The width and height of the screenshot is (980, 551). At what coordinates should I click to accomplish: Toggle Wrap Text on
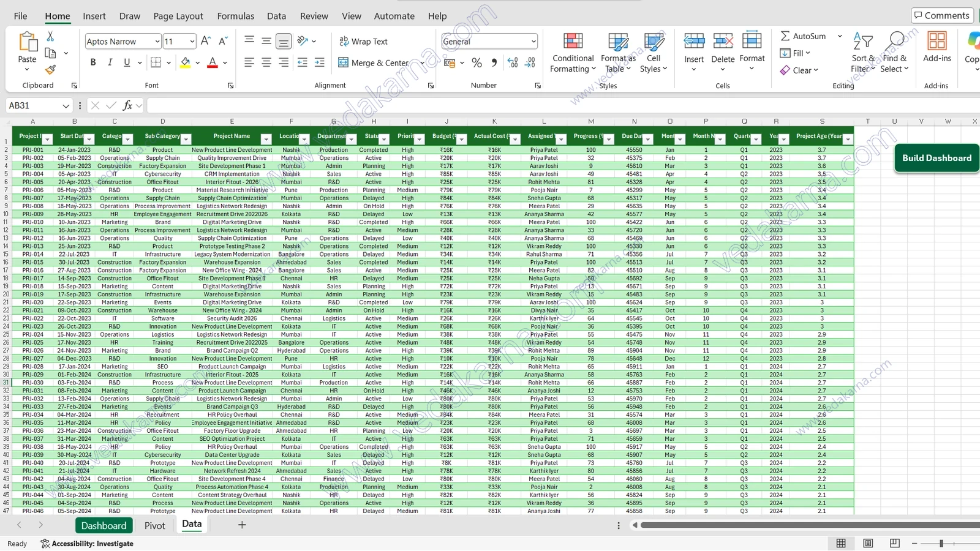[x=364, y=41]
